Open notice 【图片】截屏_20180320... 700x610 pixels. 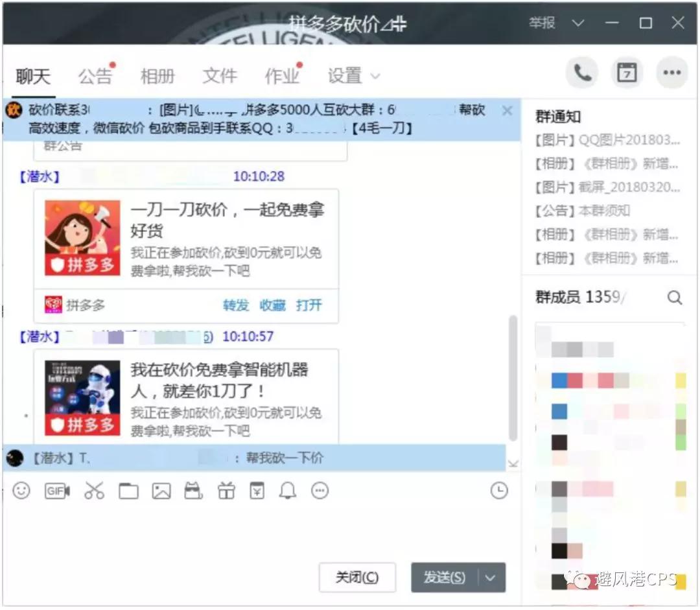point(607,187)
